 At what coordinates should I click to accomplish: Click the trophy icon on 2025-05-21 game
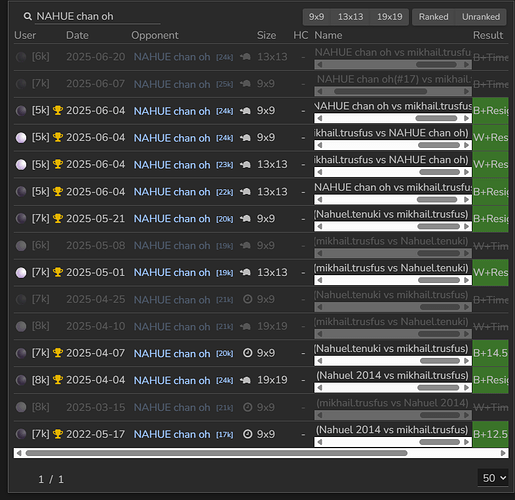58,219
